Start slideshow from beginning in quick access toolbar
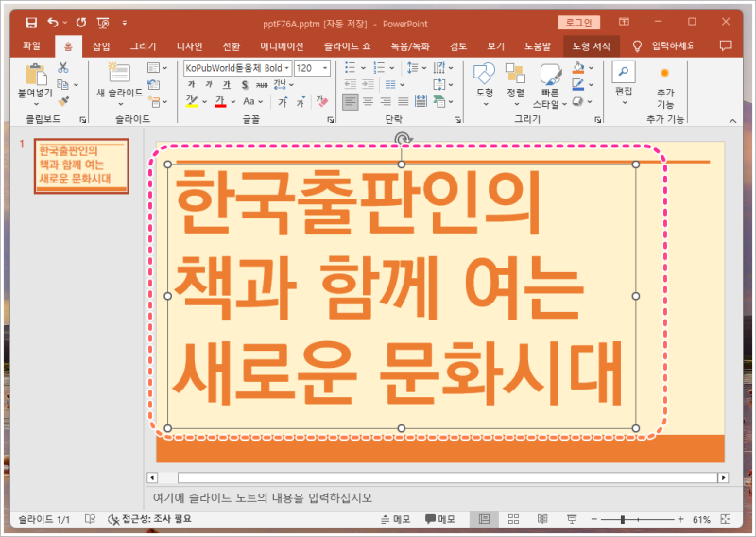Screen dimensions: 756x537 (103, 23)
